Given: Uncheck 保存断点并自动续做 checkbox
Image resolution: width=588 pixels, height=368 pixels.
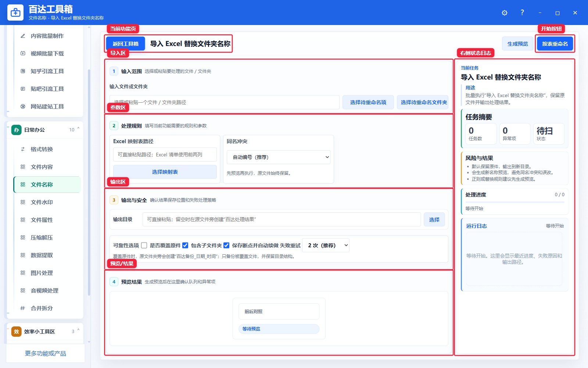Looking at the screenshot, I should (x=226, y=245).
